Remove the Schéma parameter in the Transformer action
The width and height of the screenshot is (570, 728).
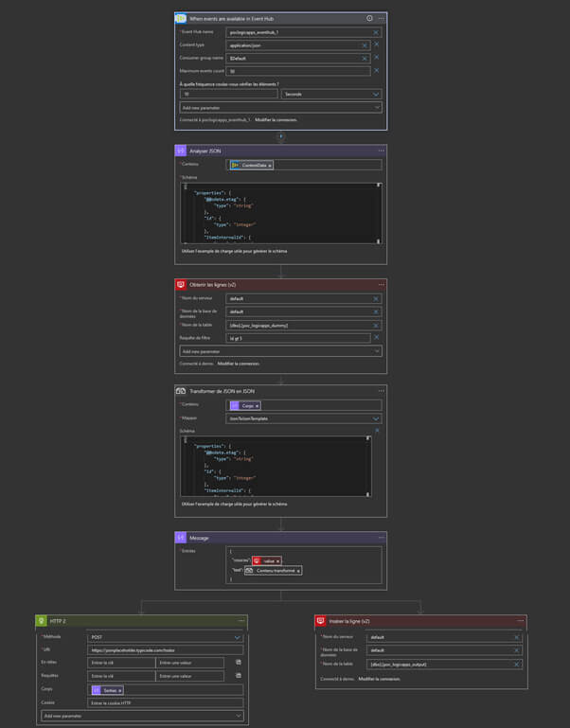tap(377, 431)
